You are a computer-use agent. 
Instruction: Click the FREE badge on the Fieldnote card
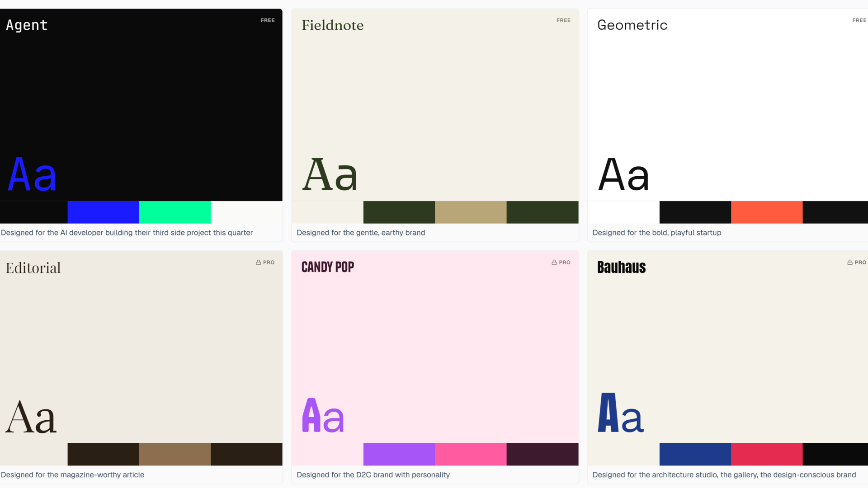click(563, 20)
